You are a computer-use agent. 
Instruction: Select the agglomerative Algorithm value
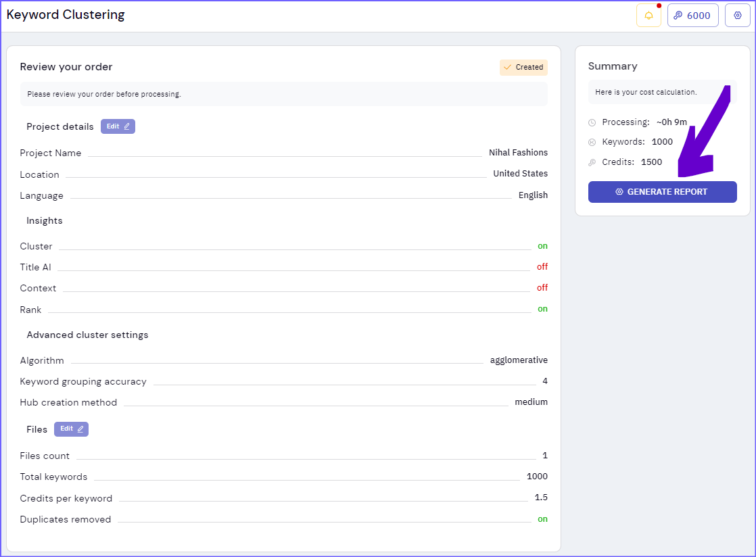tap(519, 360)
